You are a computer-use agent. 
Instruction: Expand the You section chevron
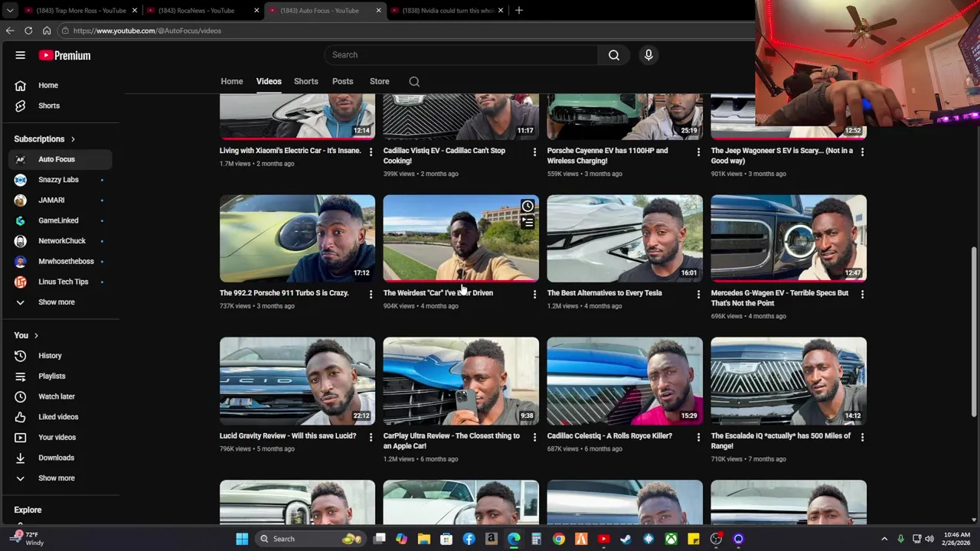click(36, 335)
